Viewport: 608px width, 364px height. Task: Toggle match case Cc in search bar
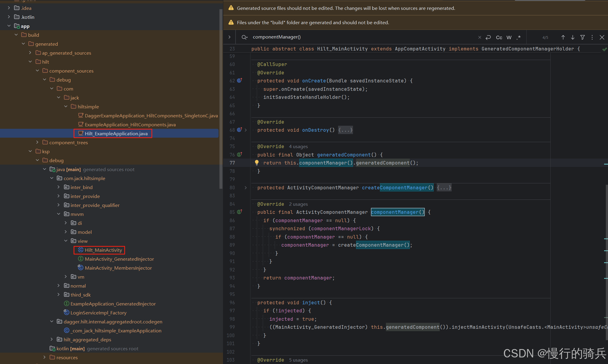point(499,37)
